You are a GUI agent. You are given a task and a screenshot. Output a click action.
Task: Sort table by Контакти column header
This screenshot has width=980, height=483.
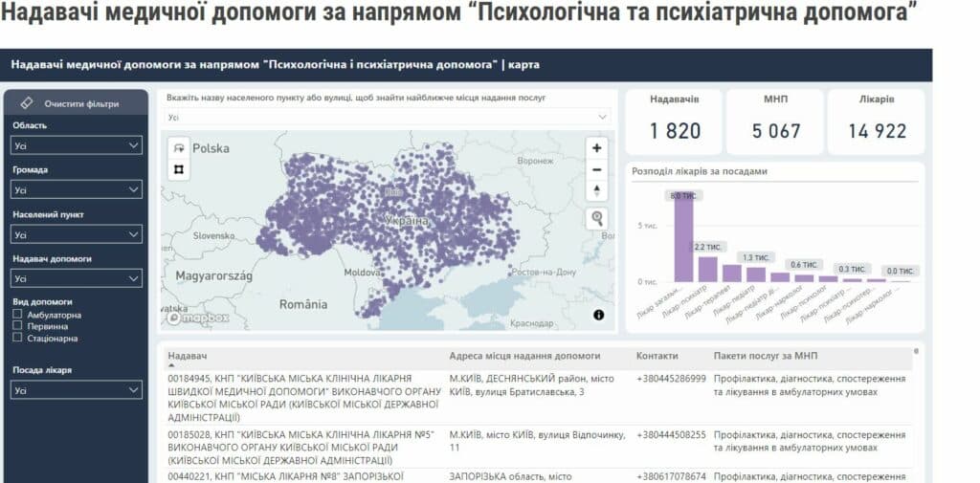coord(657,356)
